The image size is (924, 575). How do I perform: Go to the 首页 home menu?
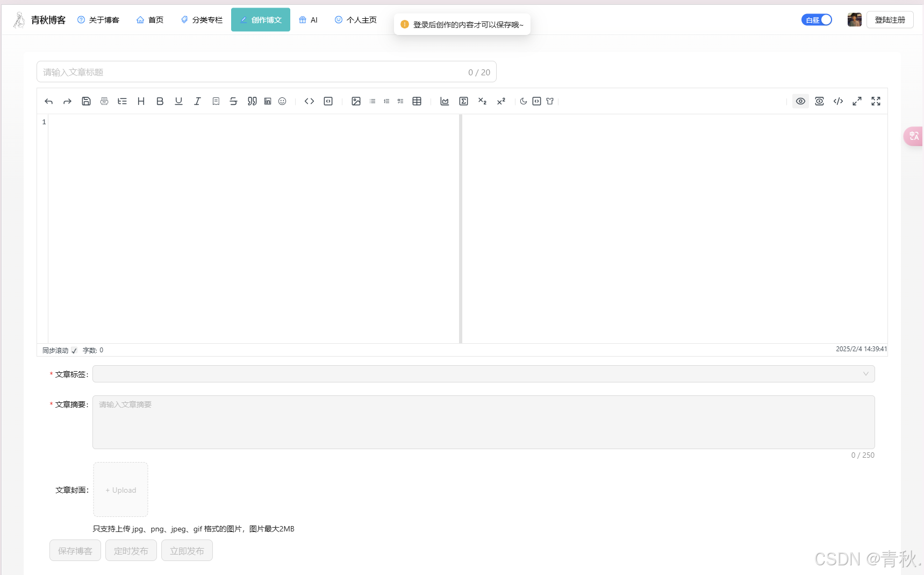coord(150,20)
